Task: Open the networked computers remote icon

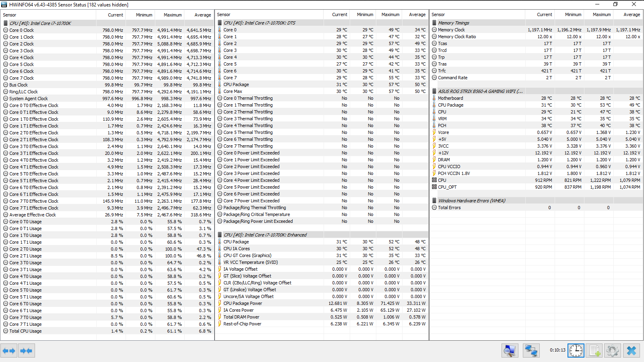Action: tap(531, 351)
